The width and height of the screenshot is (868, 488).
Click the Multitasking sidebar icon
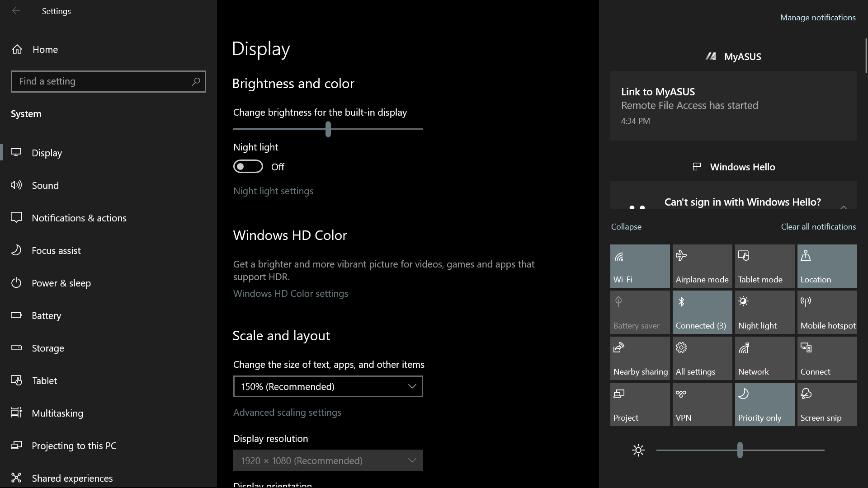(x=16, y=413)
